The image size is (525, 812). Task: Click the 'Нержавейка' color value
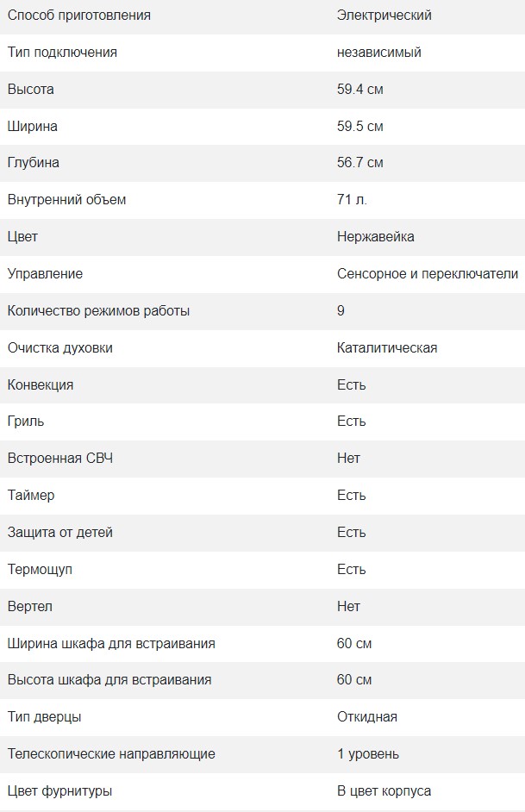(x=375, y=237)
